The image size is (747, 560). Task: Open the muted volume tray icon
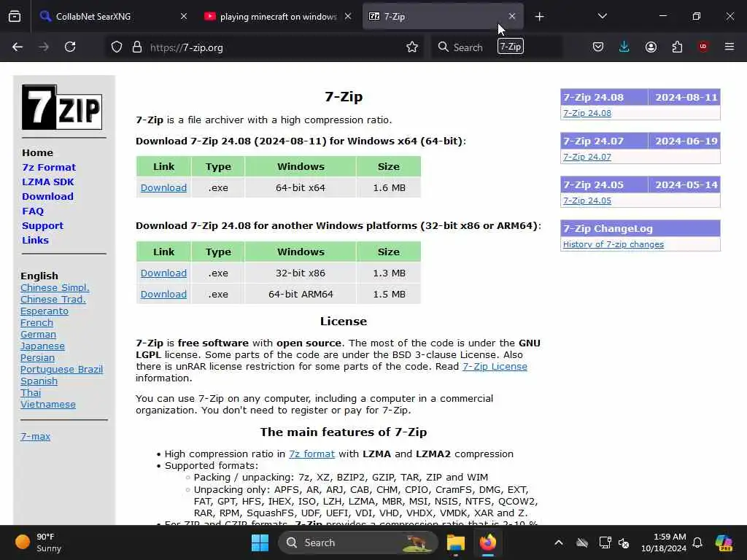point(623,542)
